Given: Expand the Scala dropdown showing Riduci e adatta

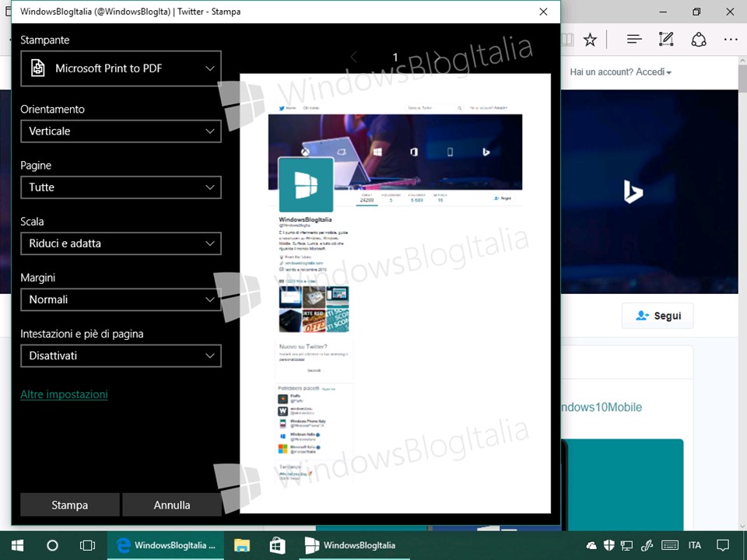Looking at the screenshot, I should (121, 243).
